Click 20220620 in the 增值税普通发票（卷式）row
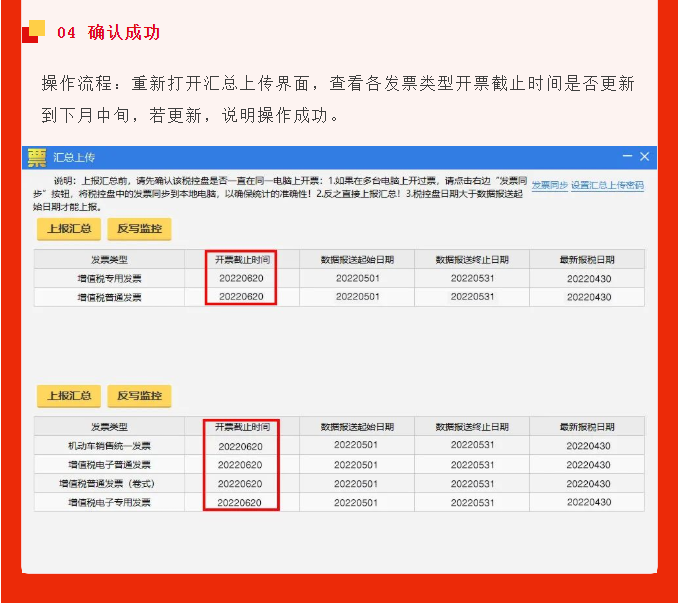Image resolution: width=679 pixels, height=603 pixels. pos(240,484)
